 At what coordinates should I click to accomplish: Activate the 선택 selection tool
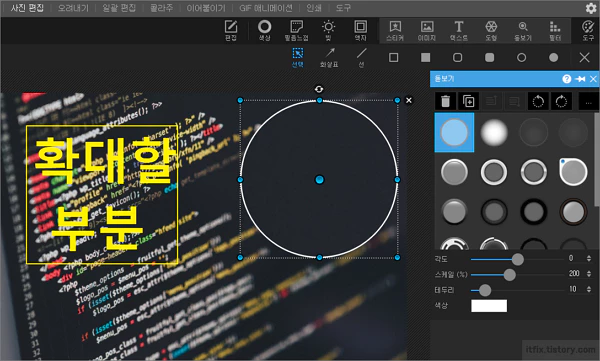[298, 57]
